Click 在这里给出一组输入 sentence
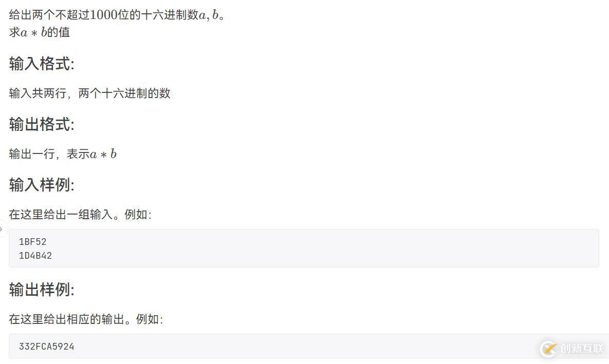The width and height of the screenshot is (609, 364). [80, 214]
